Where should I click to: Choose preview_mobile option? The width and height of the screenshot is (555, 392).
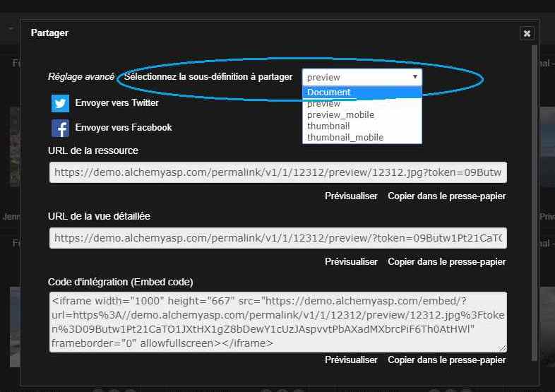(362, 114)
